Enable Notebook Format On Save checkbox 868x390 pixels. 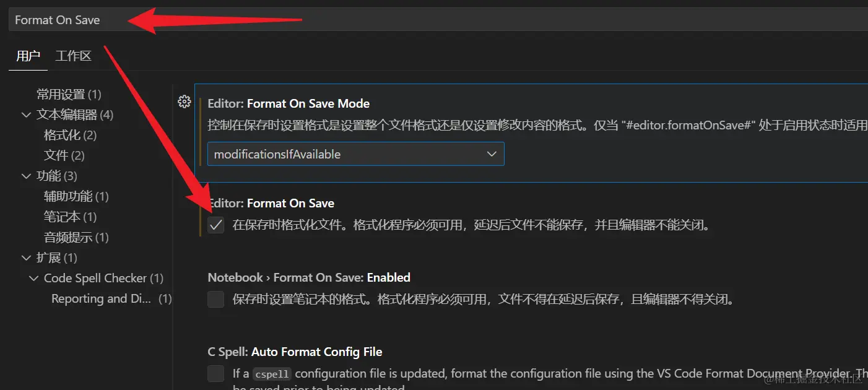pos(215,300)
